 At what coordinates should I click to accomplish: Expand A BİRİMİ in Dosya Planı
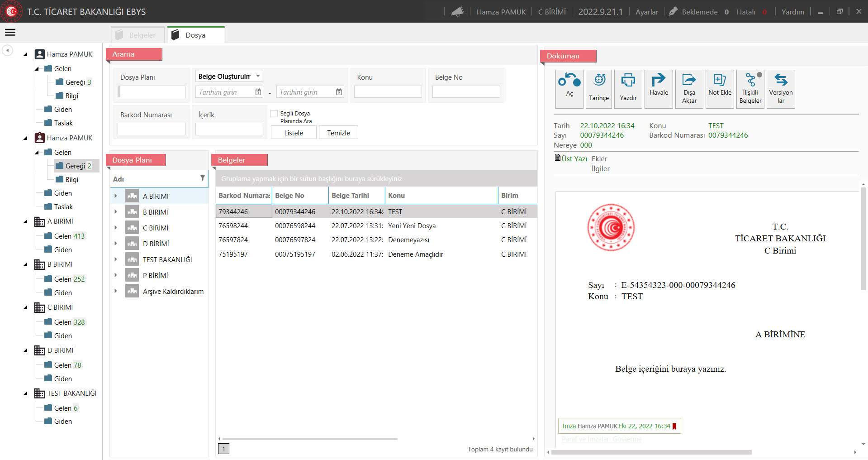coord(116,196)
